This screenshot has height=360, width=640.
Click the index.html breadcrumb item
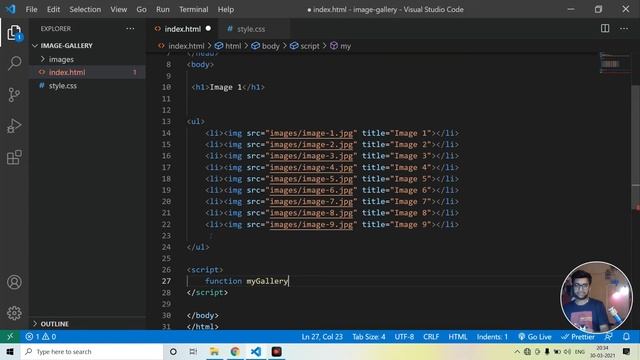[x=181, y=46]
